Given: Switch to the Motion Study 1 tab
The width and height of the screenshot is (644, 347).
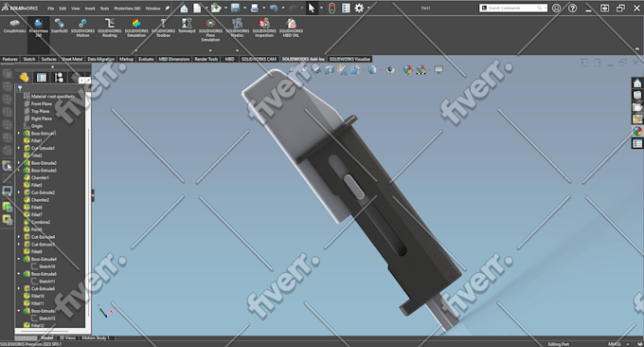Looking at the screenshot, I should (96, 338).
